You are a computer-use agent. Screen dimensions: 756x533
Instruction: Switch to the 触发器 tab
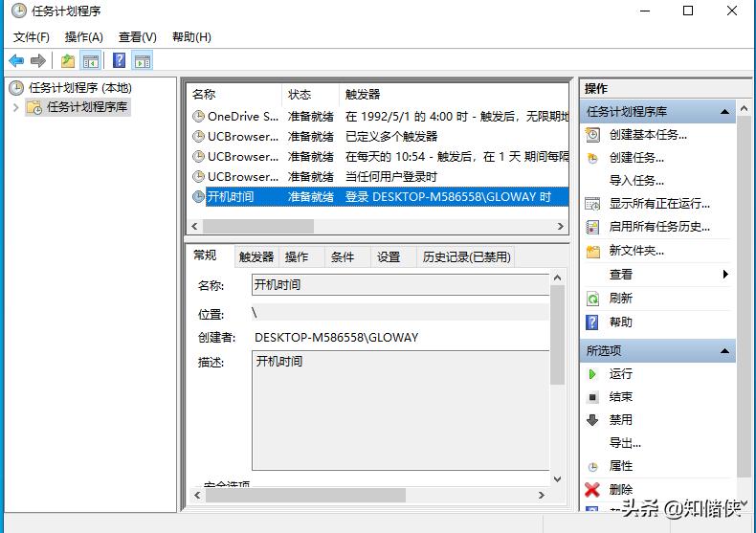tap(256, 256)
